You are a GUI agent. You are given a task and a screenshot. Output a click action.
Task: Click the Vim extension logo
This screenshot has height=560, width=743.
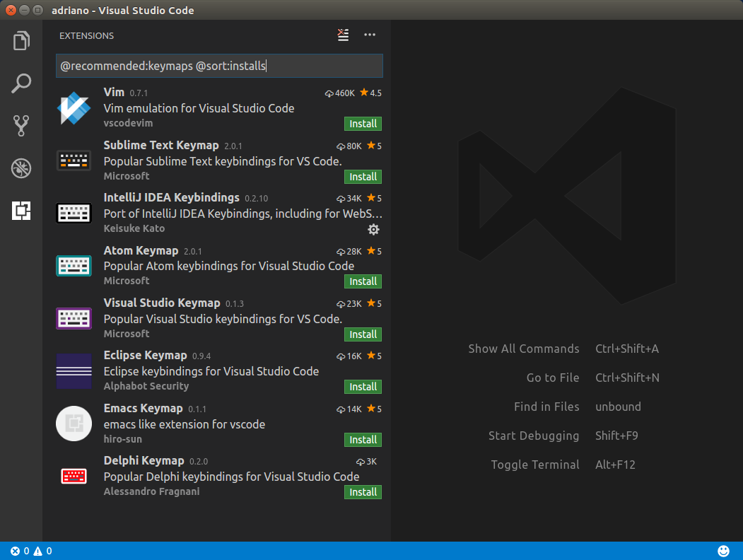tap(74, 108)
